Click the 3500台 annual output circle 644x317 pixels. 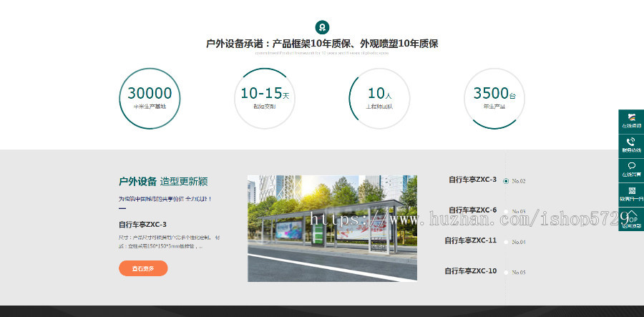click(494, 99)
